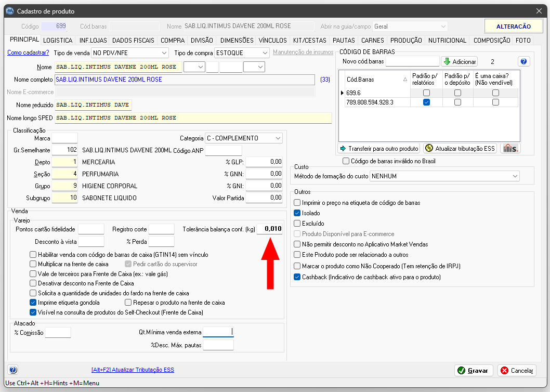The height and width of the screenshot is (392, 550).
Task: Switch to the LOGISTICA tab
Action: 58,41
